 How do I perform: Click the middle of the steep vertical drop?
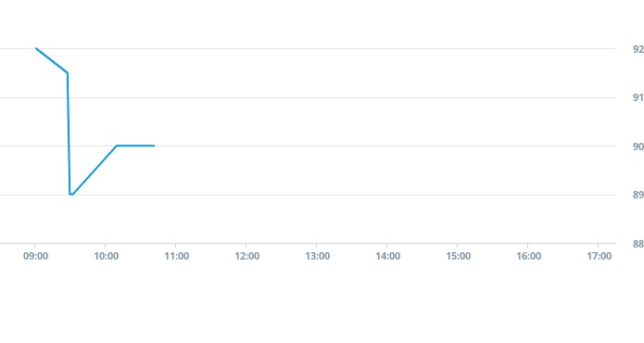(x=69, y=133)
